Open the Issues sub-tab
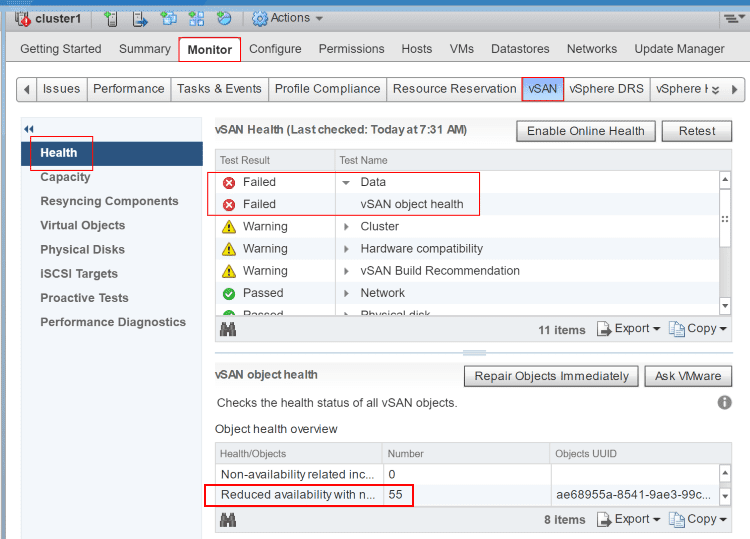The height and width of the screenshot is (539, 750). [x=62, y=89]
